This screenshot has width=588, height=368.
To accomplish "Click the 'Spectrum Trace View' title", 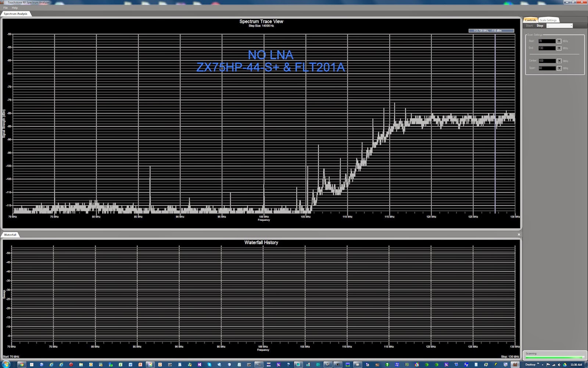I will click(261, 21).
